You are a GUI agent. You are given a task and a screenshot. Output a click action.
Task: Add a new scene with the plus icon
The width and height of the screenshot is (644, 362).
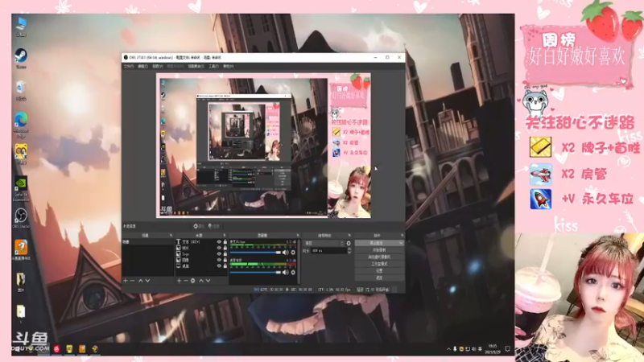[126, 281]
